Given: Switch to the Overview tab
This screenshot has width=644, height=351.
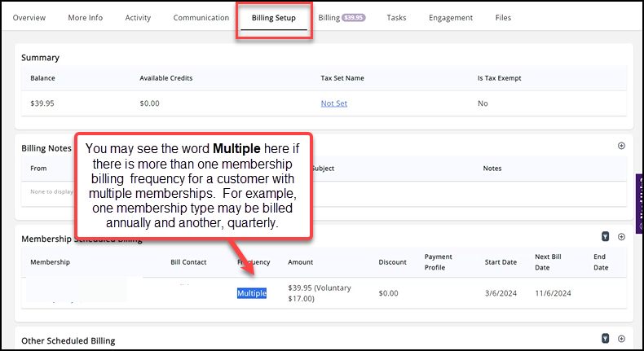Looking at the screenshot, I should 29,18.
